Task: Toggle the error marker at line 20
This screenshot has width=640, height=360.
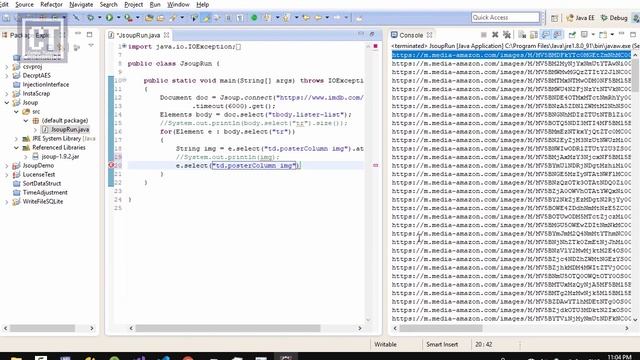Action: pyautogui.click(x=111, y=165)
